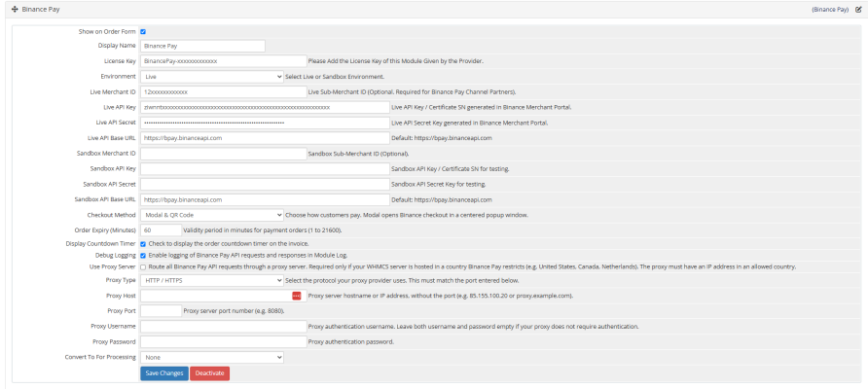This screenshot has width=868, height=389.
Task: Click the Checkout Method label
Action: [x=111, y=215]
